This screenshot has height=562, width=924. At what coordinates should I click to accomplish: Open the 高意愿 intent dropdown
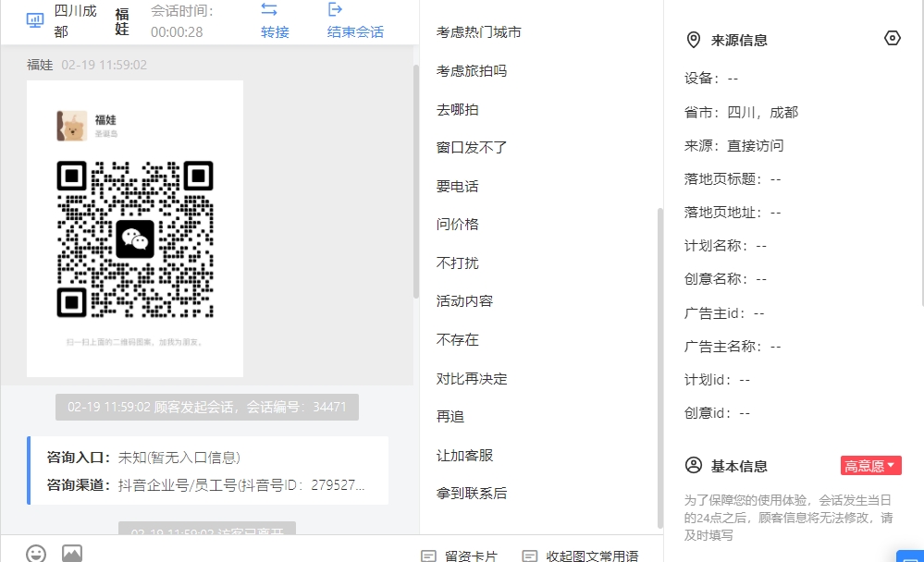pyautogui.click(x=871, y=466)
